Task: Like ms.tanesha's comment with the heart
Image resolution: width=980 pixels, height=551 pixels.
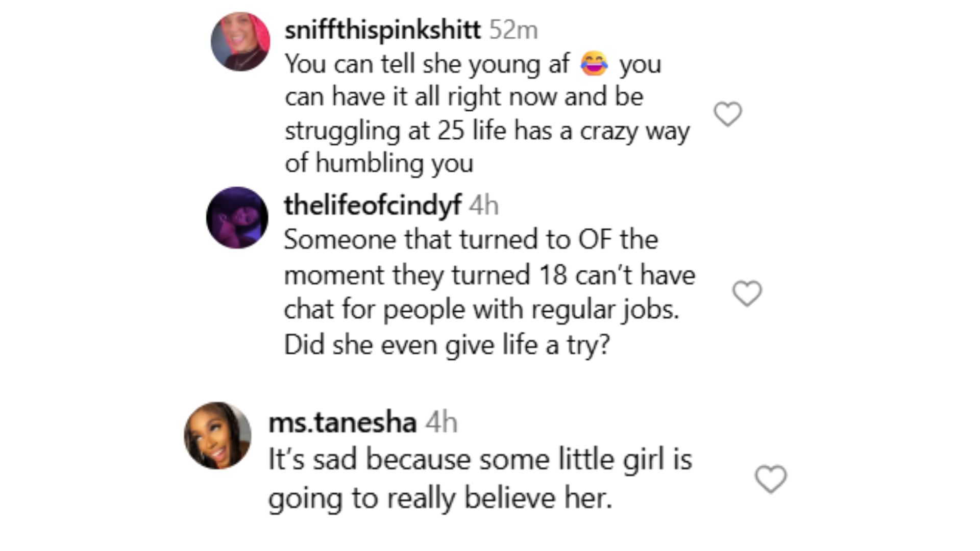Action: (x=770, y=479)
